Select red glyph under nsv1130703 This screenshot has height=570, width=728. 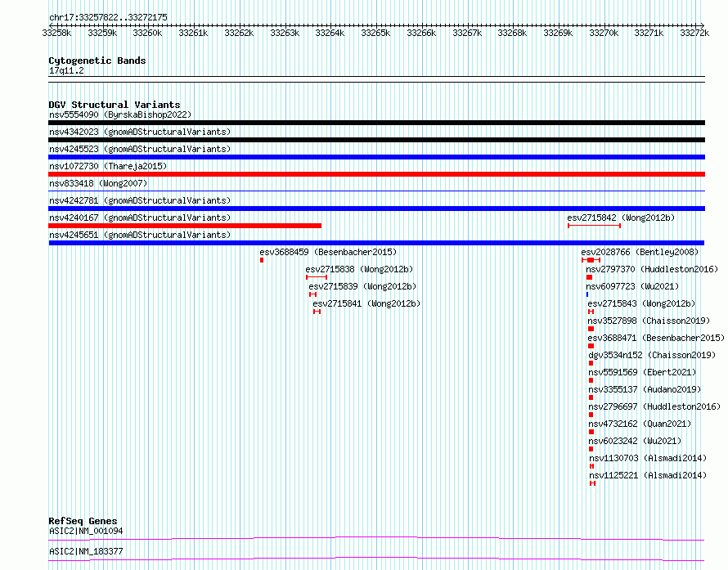(x=592, y=466)
